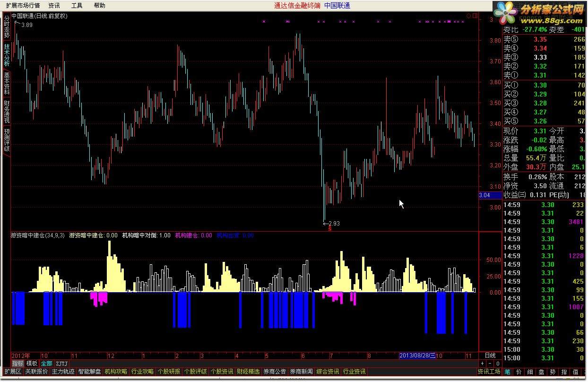Screen dimensions: 588x382
Task: Open the 行业攻略 bottom tab
Action: 142,372
